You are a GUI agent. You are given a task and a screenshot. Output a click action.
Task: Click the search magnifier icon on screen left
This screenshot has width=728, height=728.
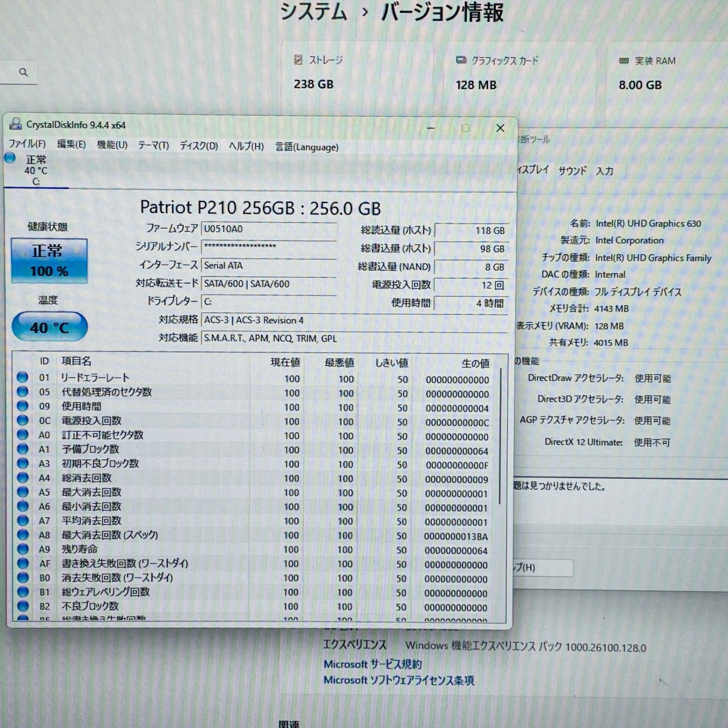point(23,72)
